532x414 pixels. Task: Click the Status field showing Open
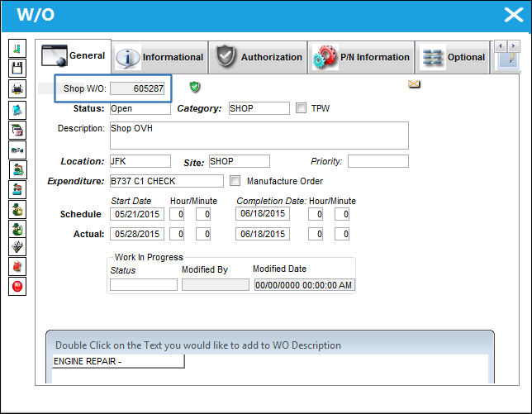point(140,108)
